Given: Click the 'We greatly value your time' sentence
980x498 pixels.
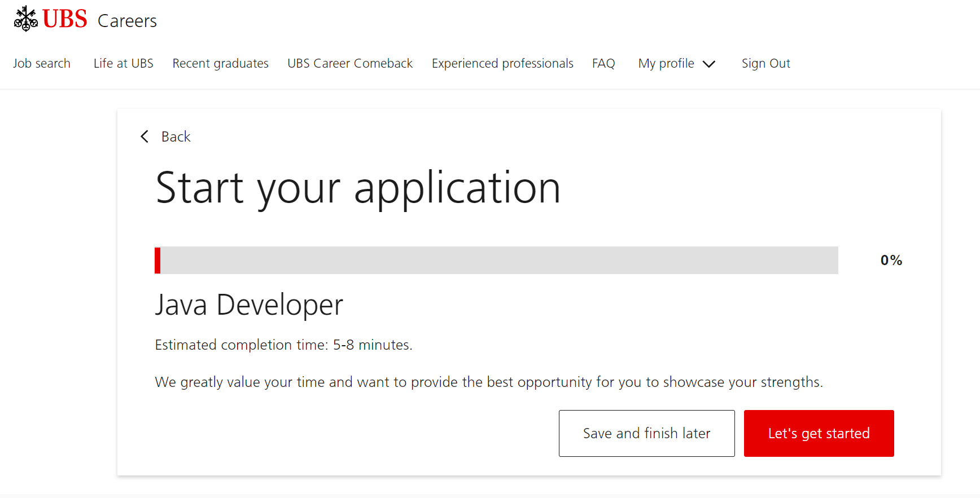Looking at the screenshot, I should 489,382.
